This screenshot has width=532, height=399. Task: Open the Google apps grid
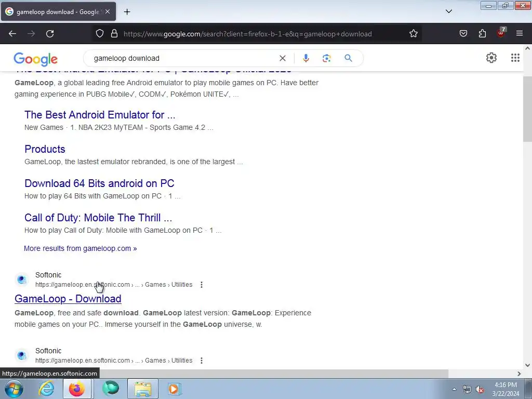point(515,58)
